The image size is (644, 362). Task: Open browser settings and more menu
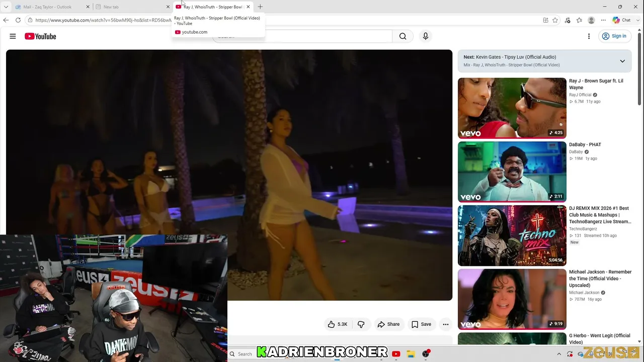[603, 20]
